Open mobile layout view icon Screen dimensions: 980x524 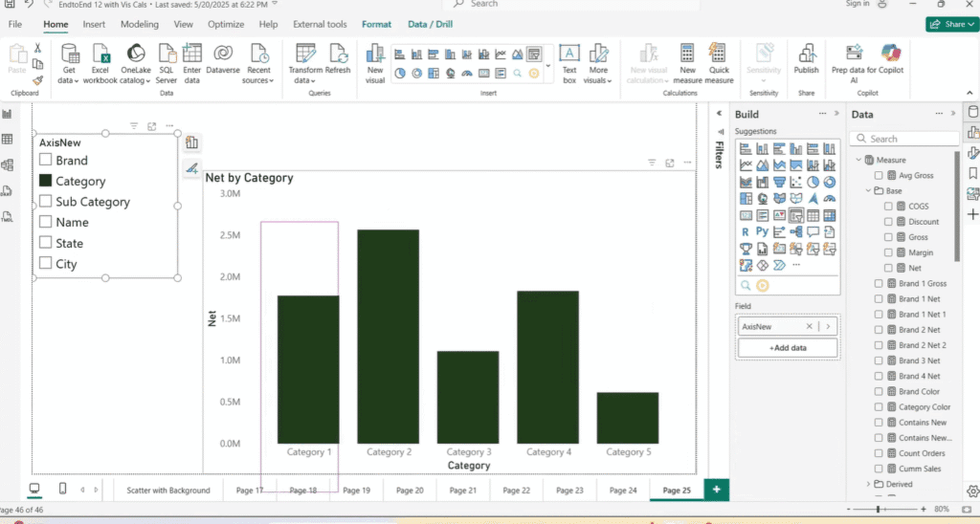tap(62, 489)
